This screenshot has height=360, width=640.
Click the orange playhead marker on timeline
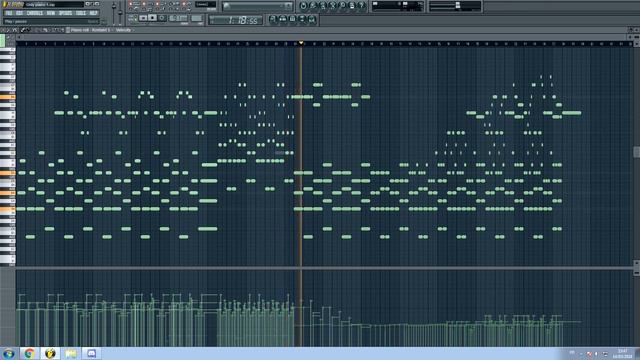(301, 42)
